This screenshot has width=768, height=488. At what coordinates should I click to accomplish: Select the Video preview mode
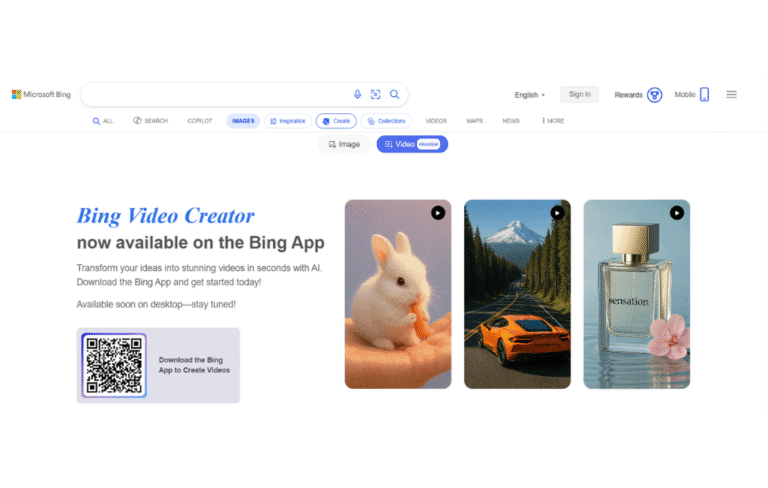[x=412, y=144]
